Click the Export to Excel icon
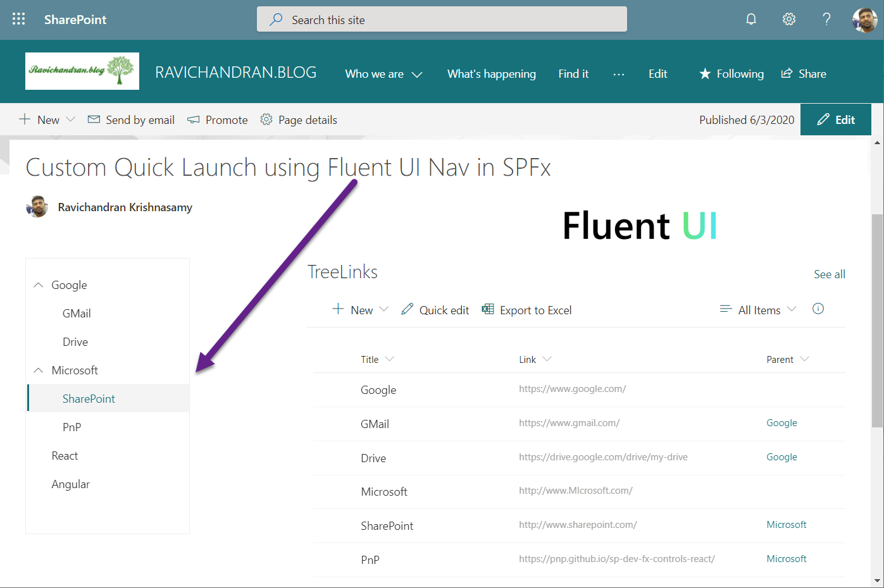This screenshot has height=588, width=884. 488,309
